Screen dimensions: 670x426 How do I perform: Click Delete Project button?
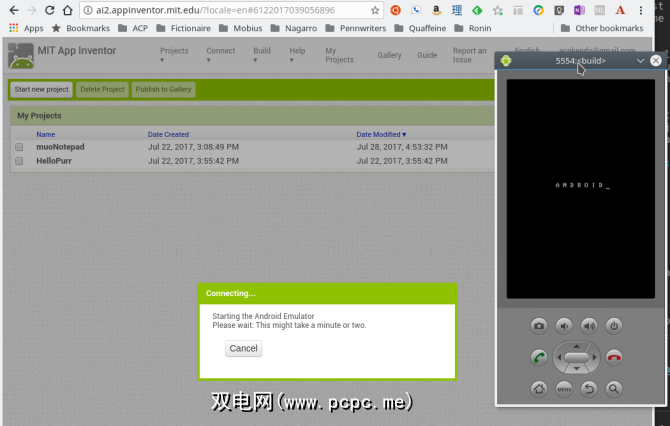pyautogui.click(x=102, y=89)
